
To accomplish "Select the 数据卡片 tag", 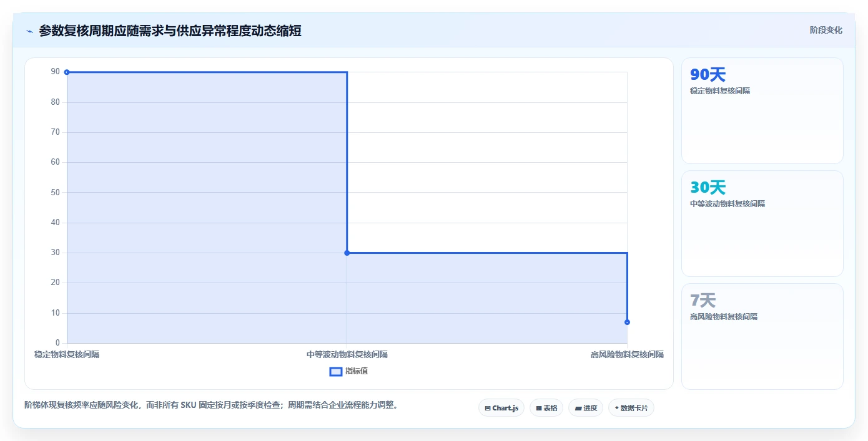I will coord(631,408).
